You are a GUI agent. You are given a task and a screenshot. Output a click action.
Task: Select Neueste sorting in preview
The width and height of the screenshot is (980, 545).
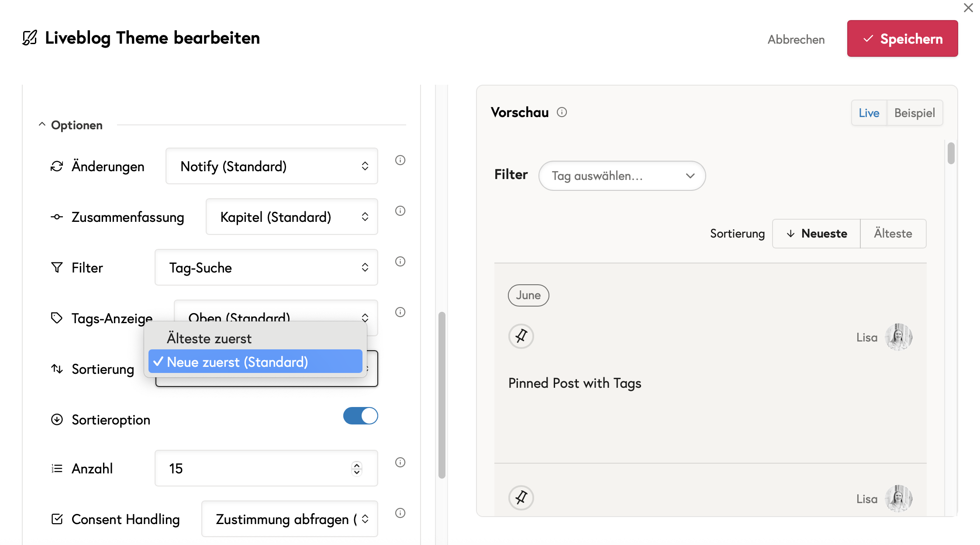[816, 234]
